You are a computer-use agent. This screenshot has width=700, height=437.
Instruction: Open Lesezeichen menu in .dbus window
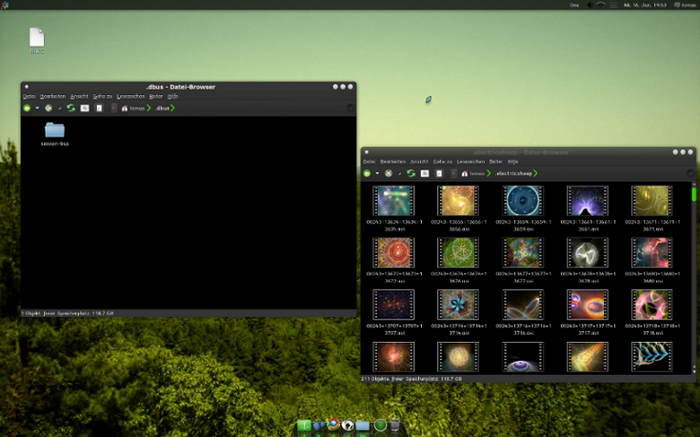coord(130,96)
